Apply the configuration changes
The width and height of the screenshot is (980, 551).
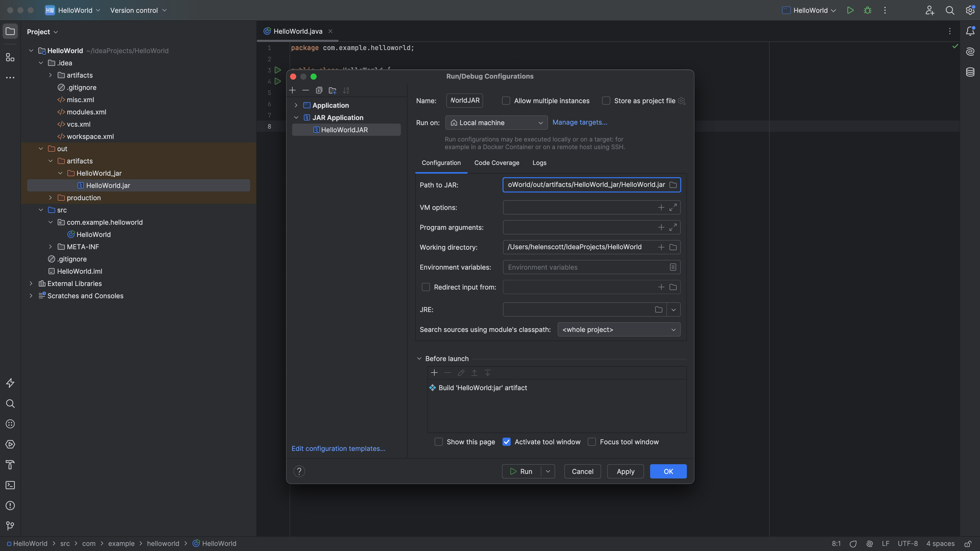click(x=625, y=471)
